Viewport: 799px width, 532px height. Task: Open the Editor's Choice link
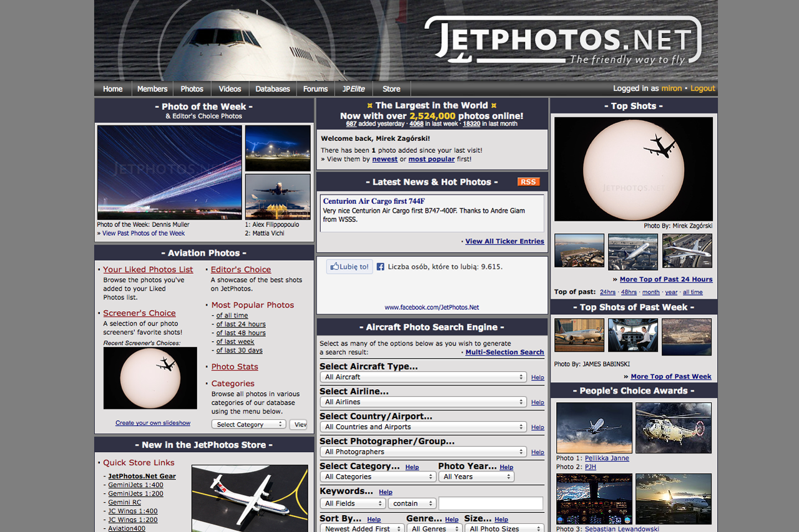click(241, 269)
